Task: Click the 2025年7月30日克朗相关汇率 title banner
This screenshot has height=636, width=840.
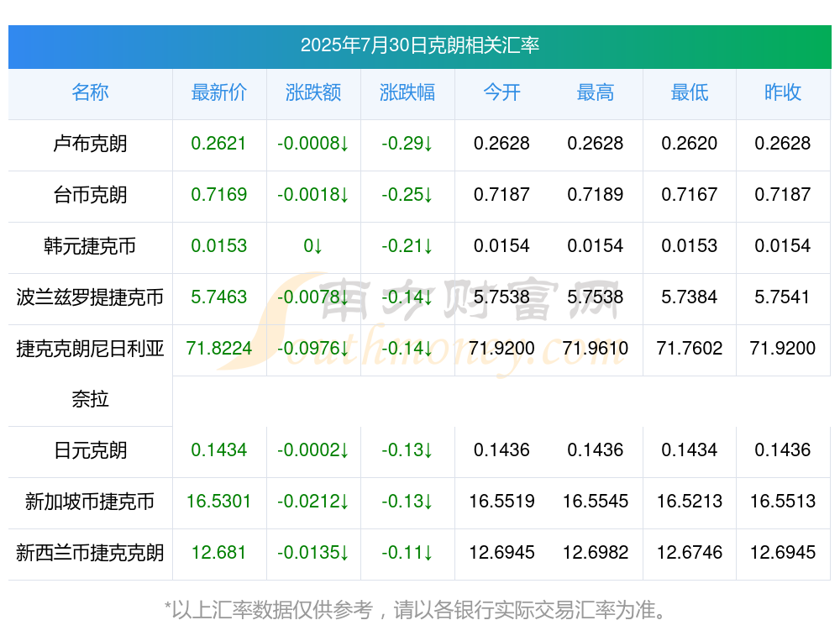Action: pos(420,46)
